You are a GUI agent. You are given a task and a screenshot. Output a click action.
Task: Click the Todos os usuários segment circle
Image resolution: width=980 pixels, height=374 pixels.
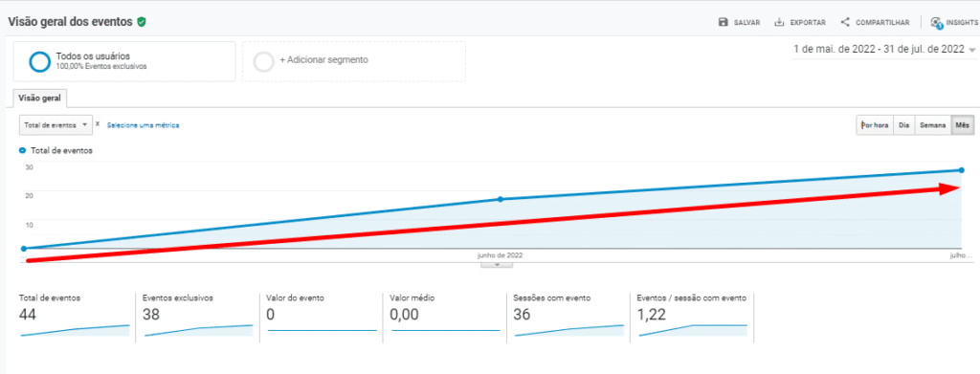pyautogui.click(x=39, y=61)
